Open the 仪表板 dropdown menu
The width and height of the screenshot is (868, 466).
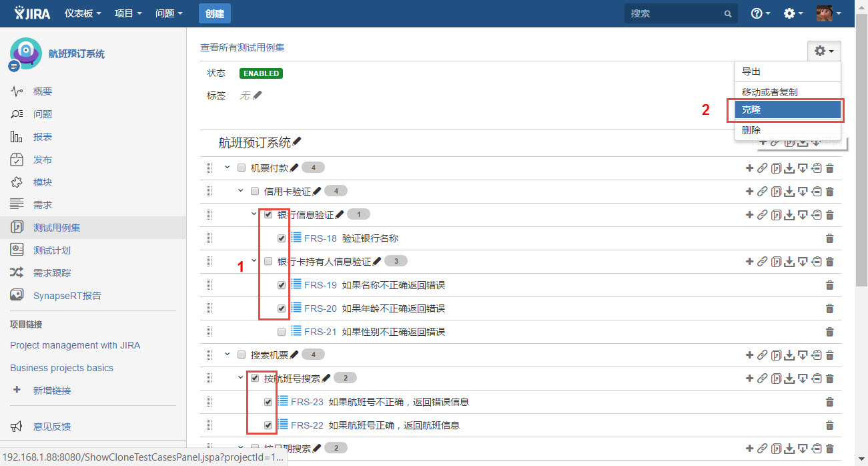[x=83, y=13]
